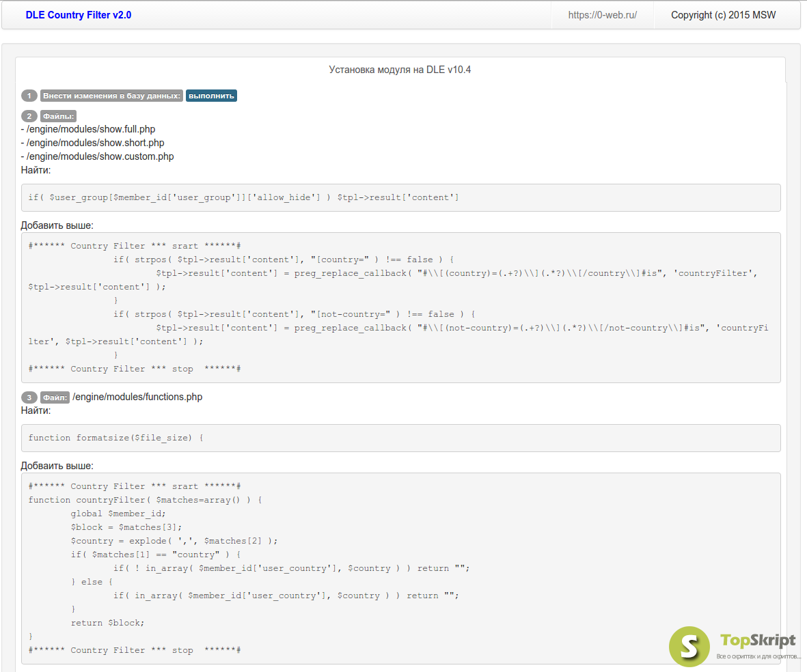Image resolution: width=807 pixels, height=672 pixels.
Task: Click the strpos line containing "[not-country="
Action: pyautogui.click(x=295, y=314)
